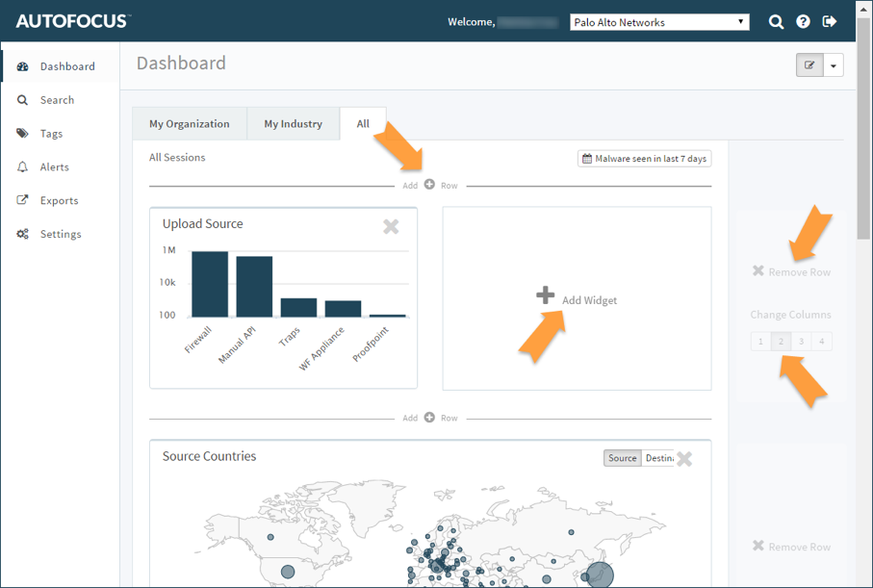Open the search magnifier icon in header

pos(776,22)
